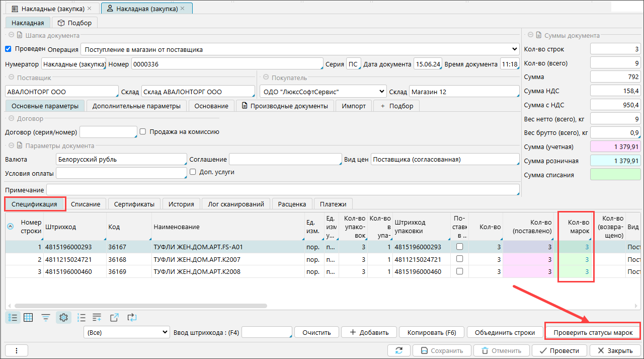The width and height of the screenshot is (644, 359).
Task: Open the filter icon in table toolbar
Action: click(x=46, y=318)
